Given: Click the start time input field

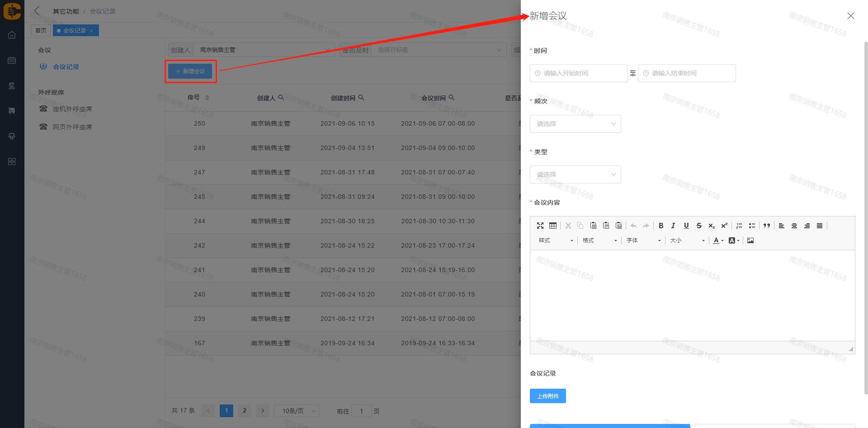Looking at the screenshot, I should 578,73.
